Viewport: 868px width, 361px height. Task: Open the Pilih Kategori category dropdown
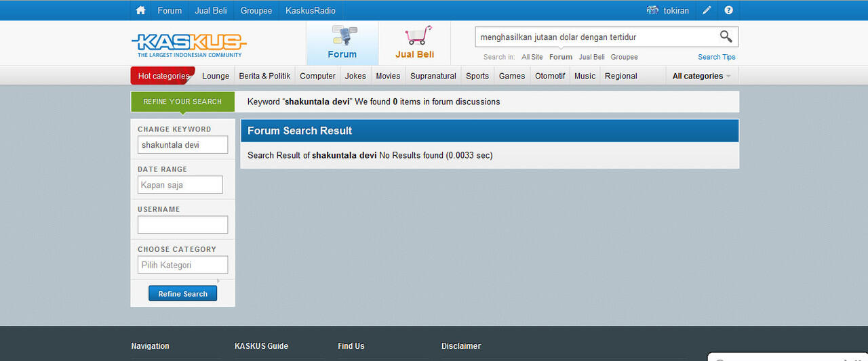[183, 265]
